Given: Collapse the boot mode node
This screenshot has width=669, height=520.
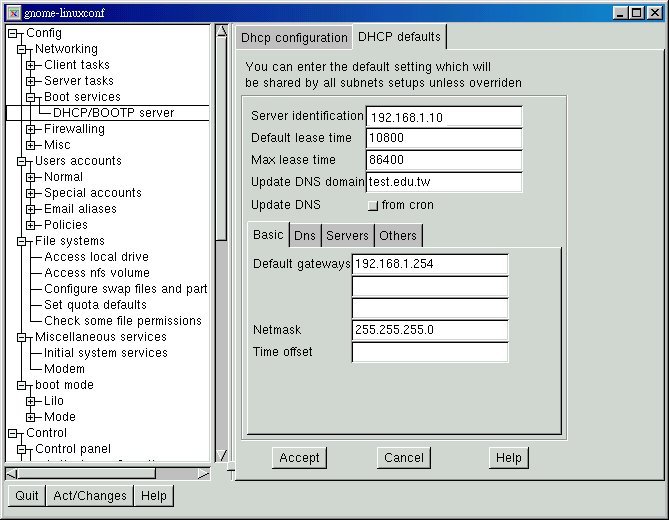Looking at the screenshot, I should [22, 385].
